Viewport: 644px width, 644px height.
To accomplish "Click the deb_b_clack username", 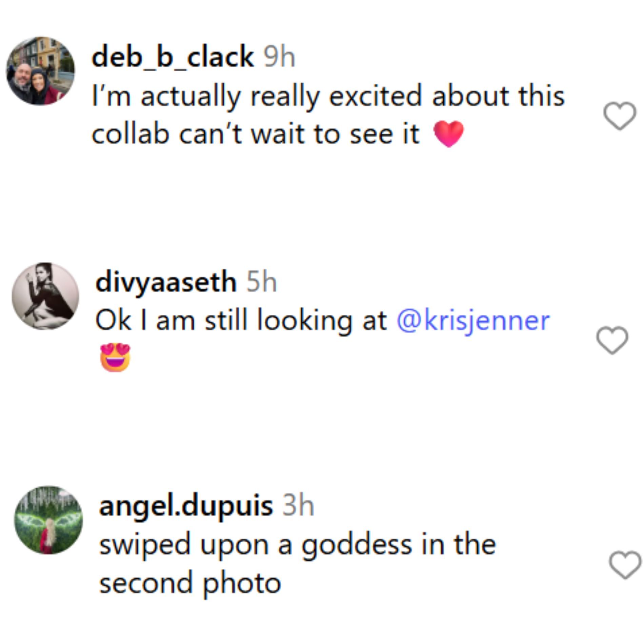I will tap(173, 57).
